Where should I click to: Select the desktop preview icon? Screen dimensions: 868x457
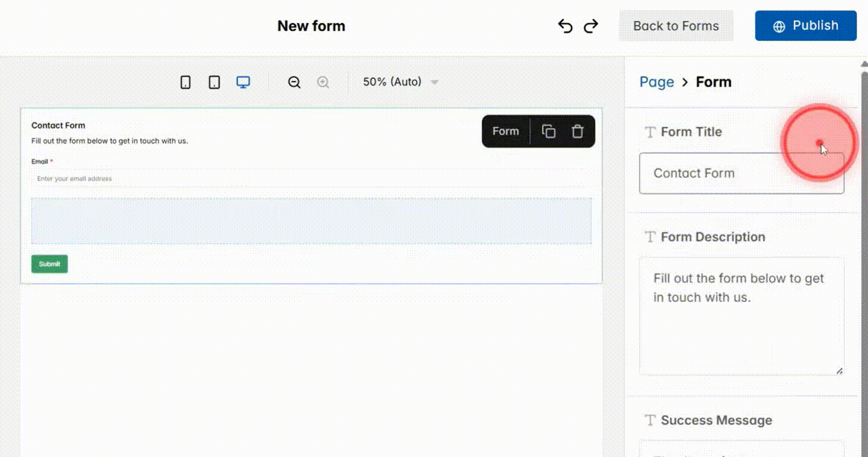[x=243, y=81]
